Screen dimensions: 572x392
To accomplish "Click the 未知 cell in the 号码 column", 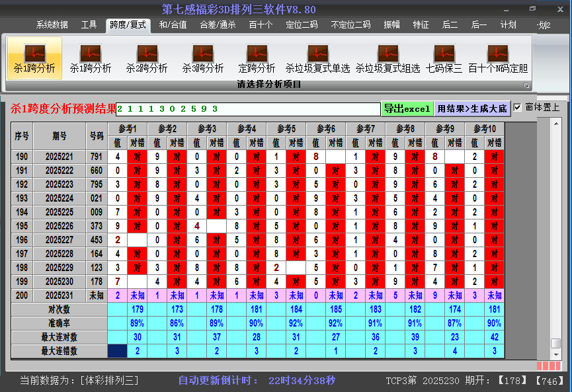I will (97, 295).
